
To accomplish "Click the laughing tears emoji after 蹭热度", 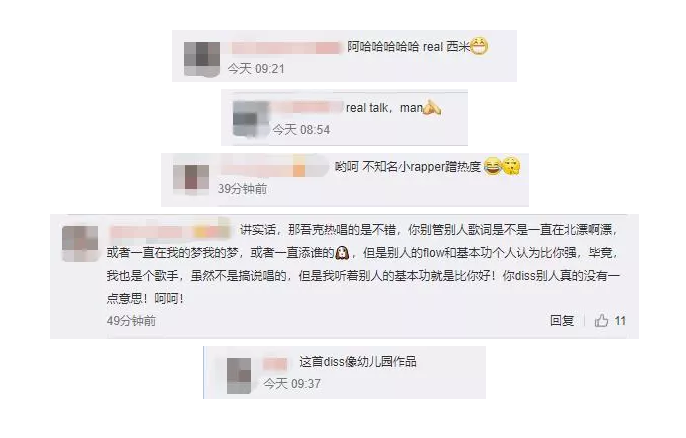I will point(493,166).
